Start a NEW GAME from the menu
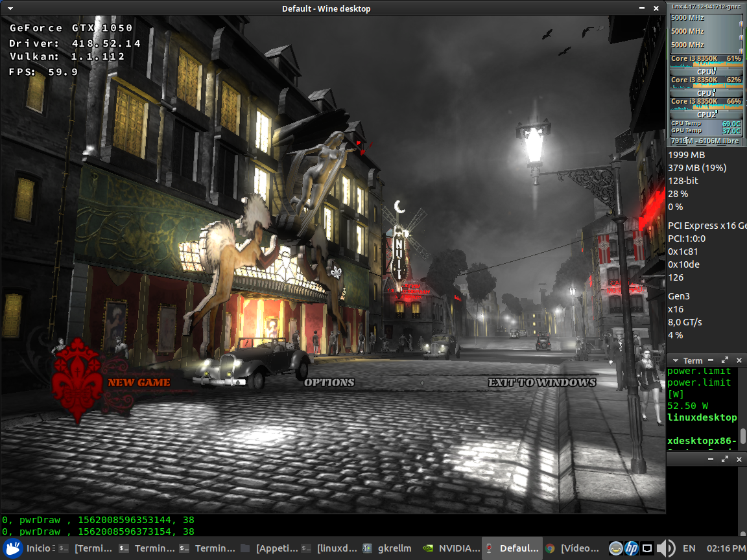This screenshot has height=560, width=747. click(x=139, y=382)
